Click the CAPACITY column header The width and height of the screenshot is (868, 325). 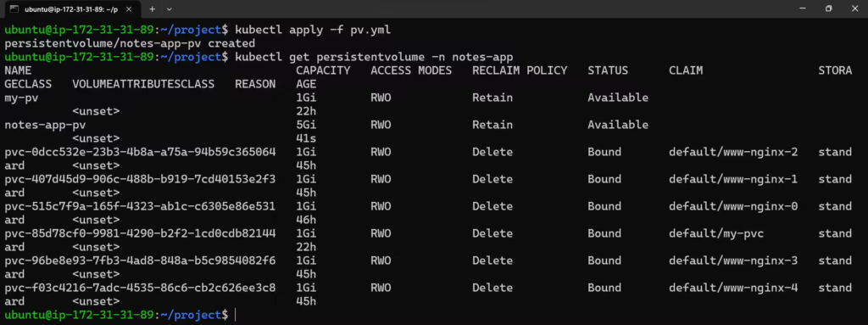[x=323, y=70]
